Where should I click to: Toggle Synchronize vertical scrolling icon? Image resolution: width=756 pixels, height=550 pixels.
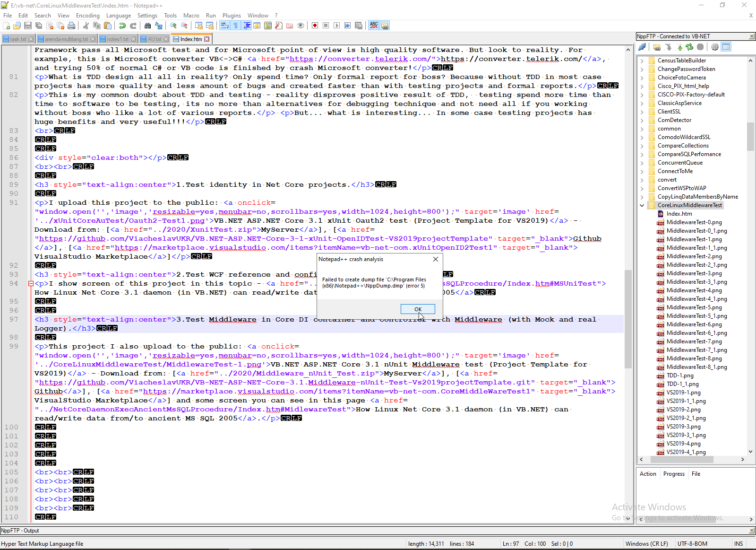pyautogui.click(x=199, y=26)
